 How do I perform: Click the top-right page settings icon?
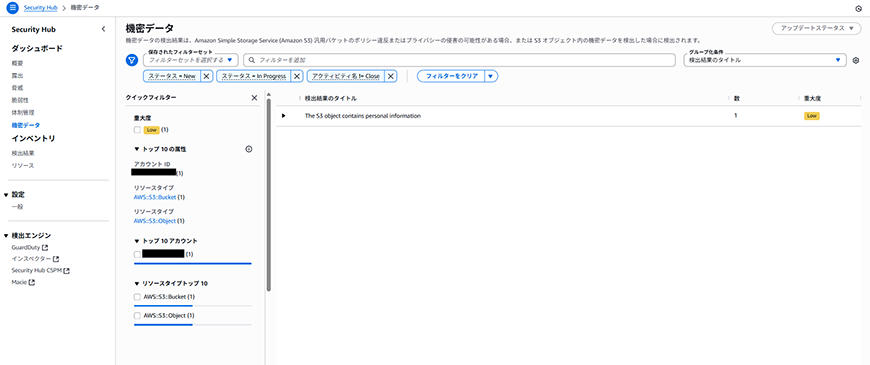click(x=858, y=8)
